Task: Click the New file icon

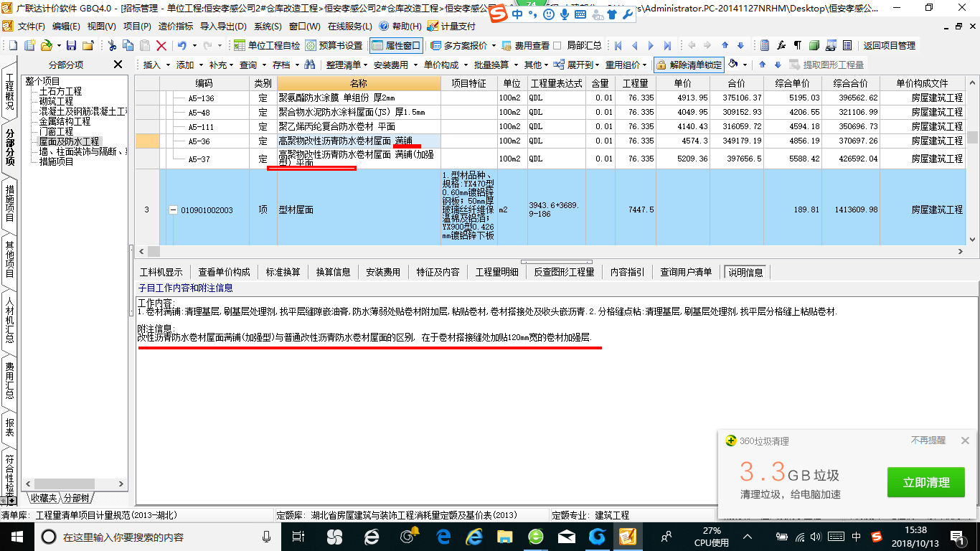Action: [x=13, y=45]
